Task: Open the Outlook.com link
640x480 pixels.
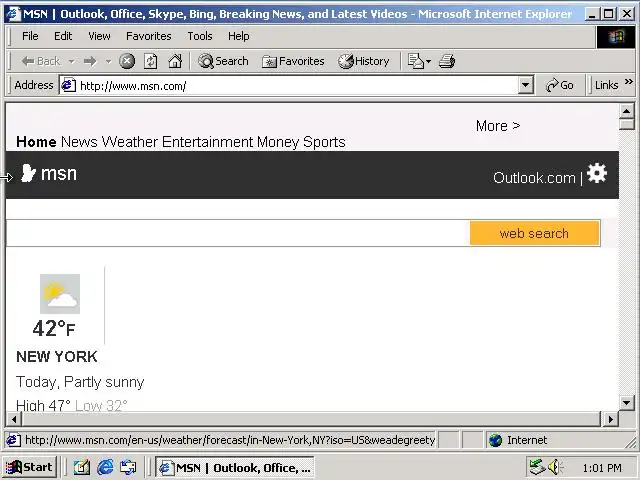Action: click(534, 178)
